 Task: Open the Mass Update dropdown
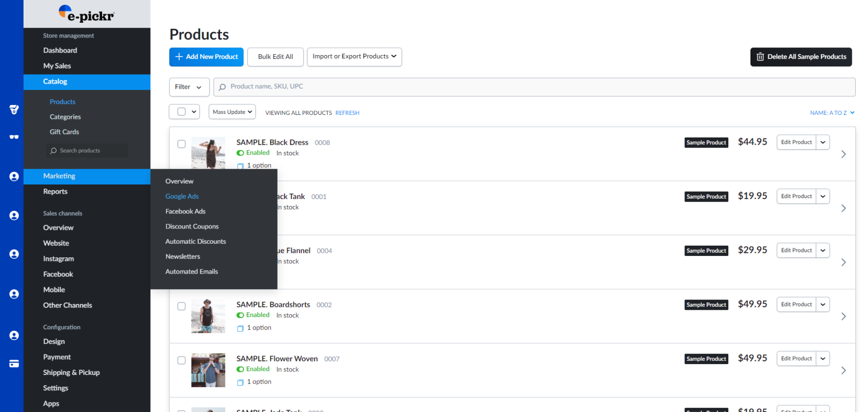click(x=232, y=112)
